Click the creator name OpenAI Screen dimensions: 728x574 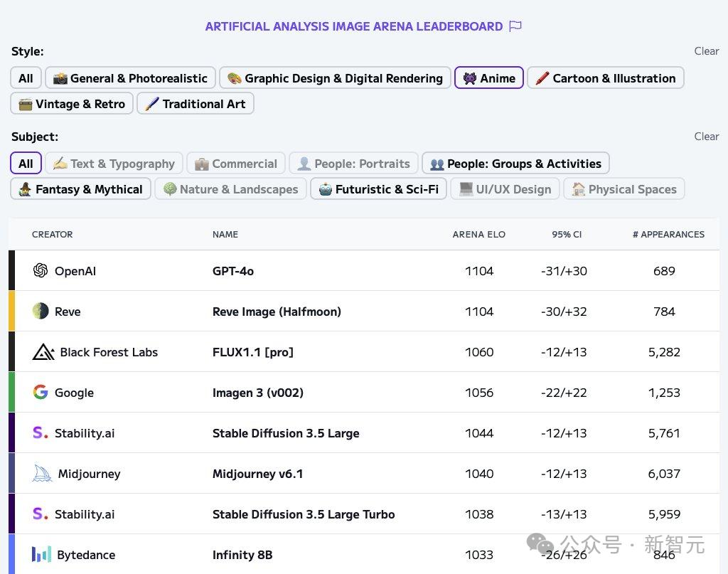75,271
